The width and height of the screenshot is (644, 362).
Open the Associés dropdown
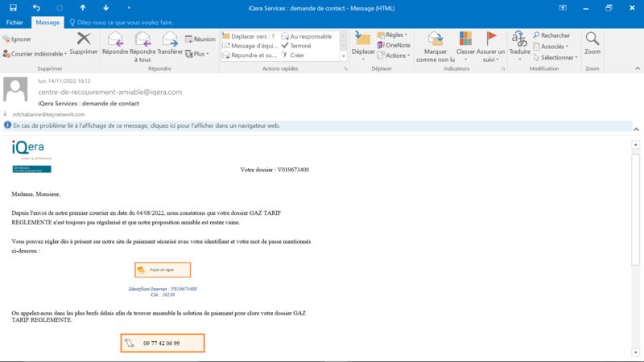551,47
